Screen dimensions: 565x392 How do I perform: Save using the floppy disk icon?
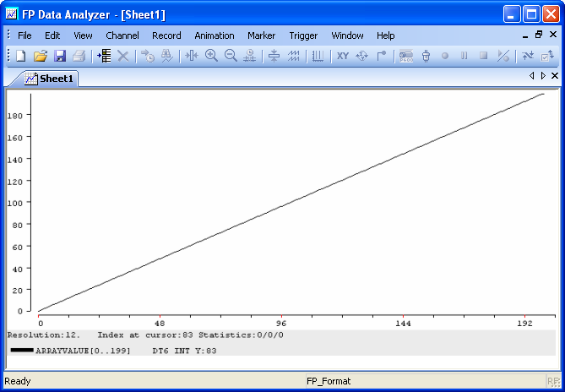(x=60, y=56)
